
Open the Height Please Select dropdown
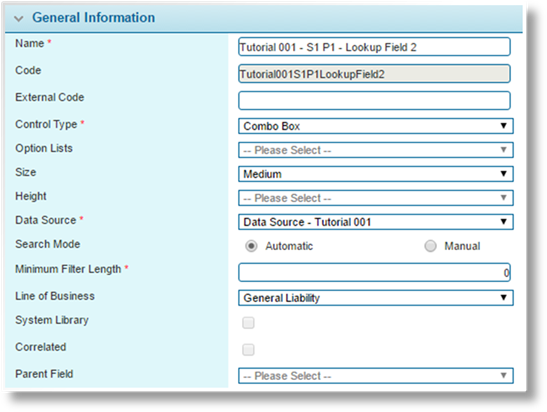(376, 198)
